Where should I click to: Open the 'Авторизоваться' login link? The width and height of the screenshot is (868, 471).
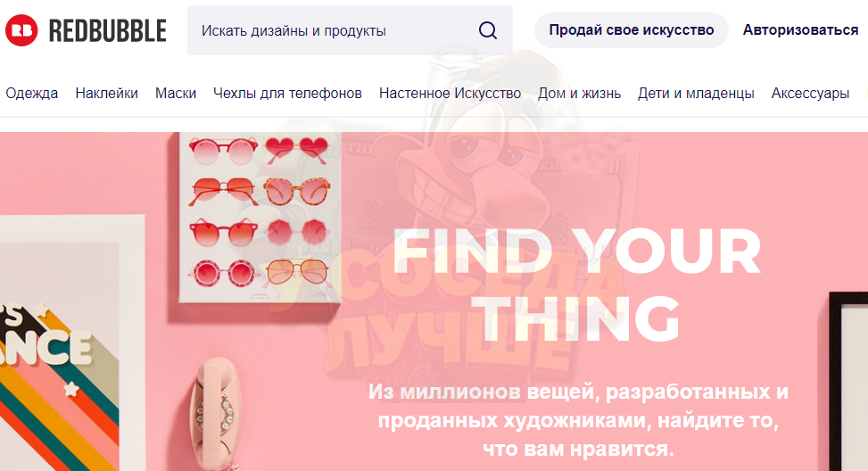(x=800, y=30)
